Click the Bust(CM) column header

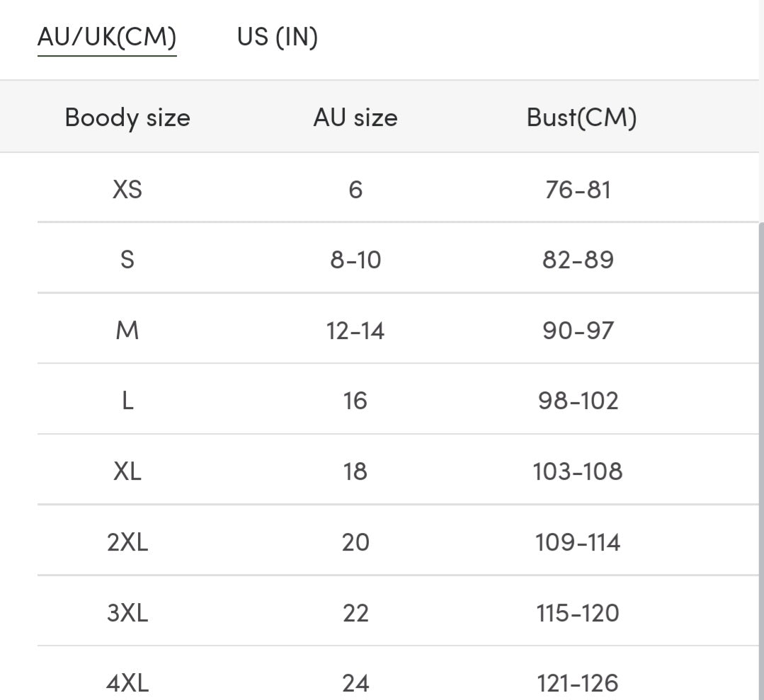[x=581, y=117]
